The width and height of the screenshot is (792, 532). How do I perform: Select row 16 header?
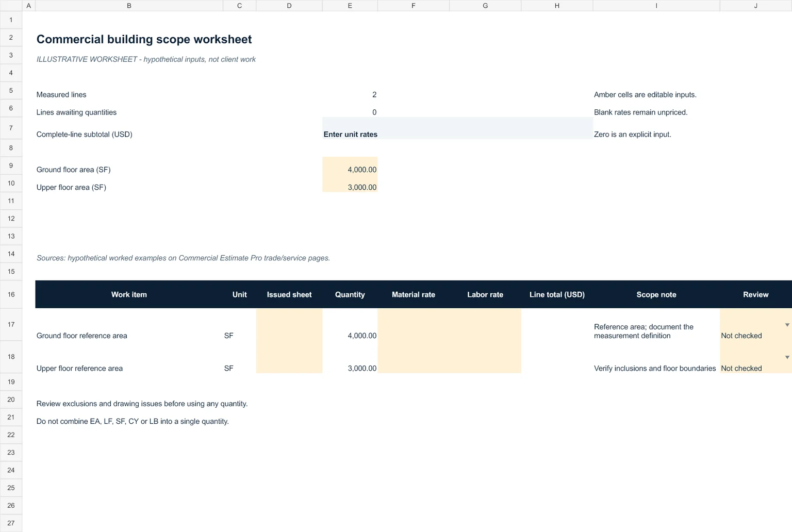[11, 294]
